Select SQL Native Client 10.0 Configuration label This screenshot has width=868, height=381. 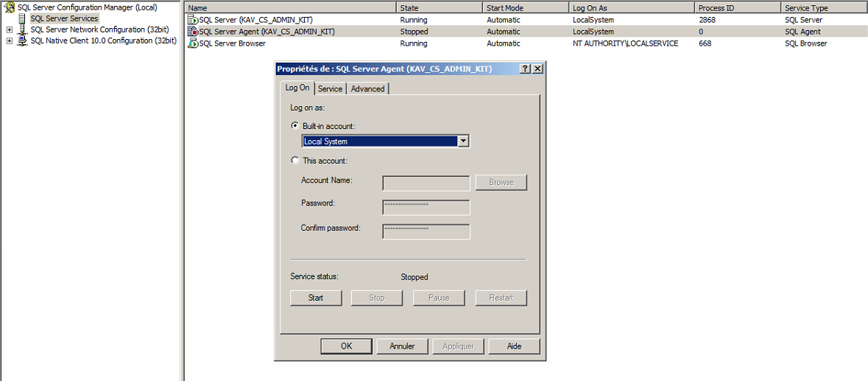[x=104, y=41]
